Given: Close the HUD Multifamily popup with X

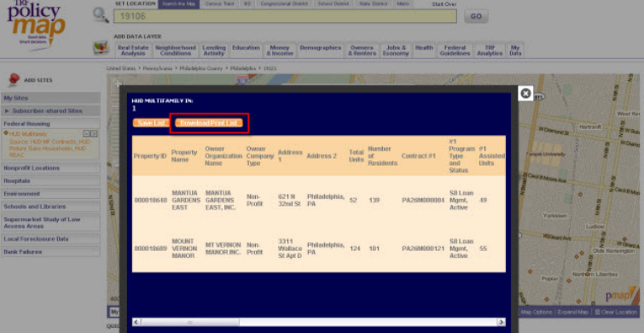Looking at the screenshot, I should (x=525, y=93).
